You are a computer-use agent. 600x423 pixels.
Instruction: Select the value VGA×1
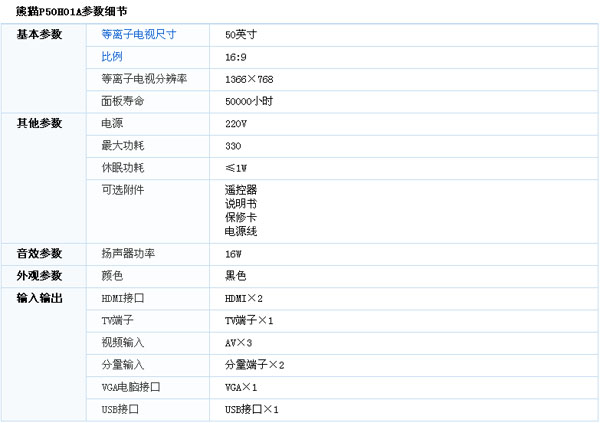coord(241,387)
